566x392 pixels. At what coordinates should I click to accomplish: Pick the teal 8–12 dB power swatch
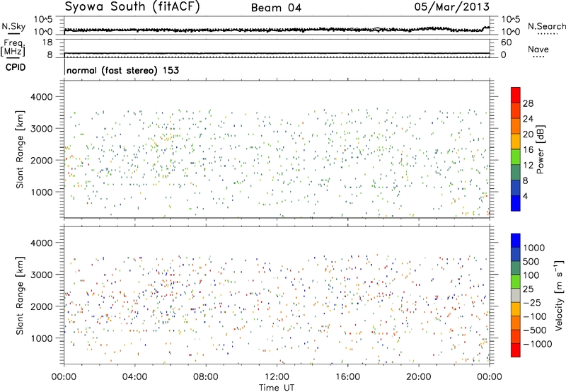516,173
